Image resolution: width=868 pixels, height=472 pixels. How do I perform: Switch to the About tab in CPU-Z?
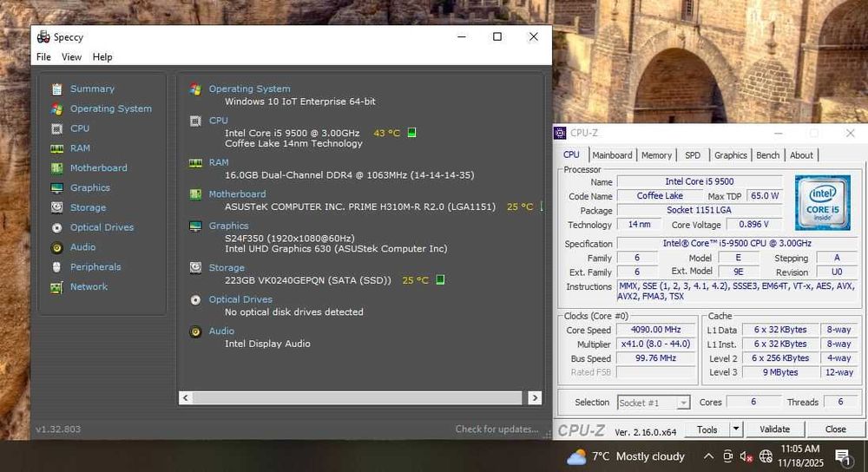tap(801, 155)
